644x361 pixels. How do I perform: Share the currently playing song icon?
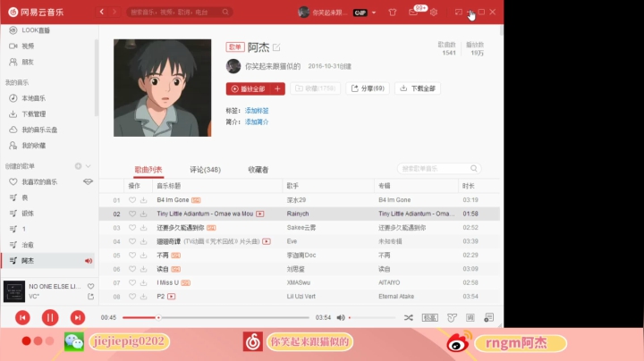[90, 296]
